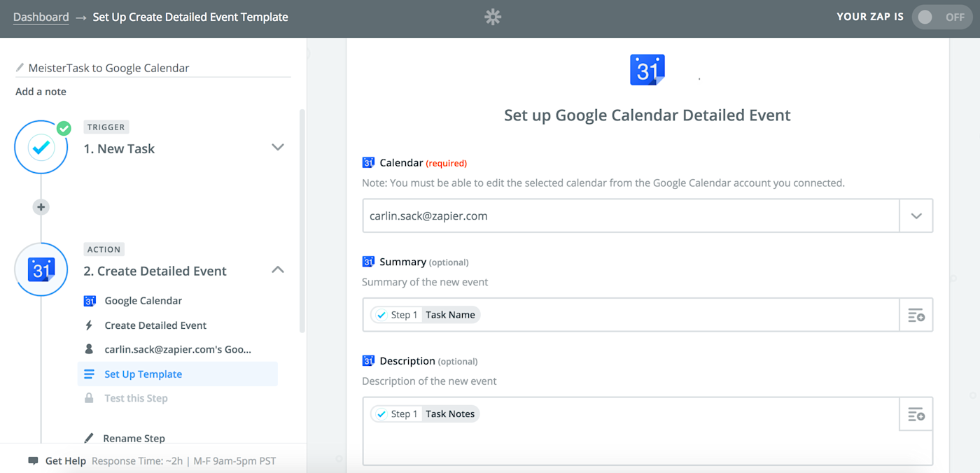The width and height of the screenshot is (980, 473).
Task: Select Test this Step
Action: 136,398
